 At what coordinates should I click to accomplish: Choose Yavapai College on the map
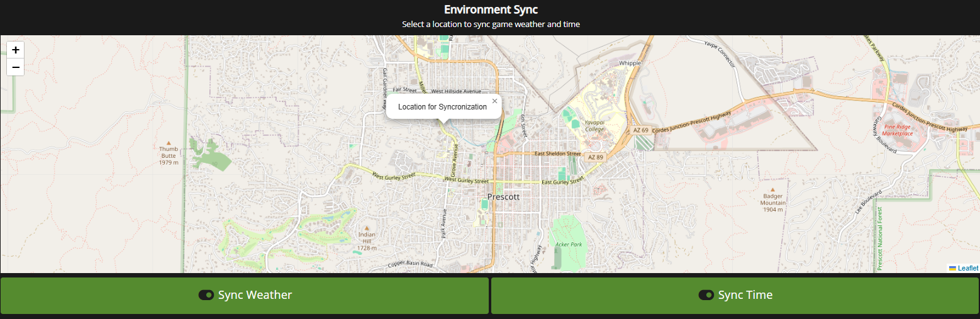594,125
